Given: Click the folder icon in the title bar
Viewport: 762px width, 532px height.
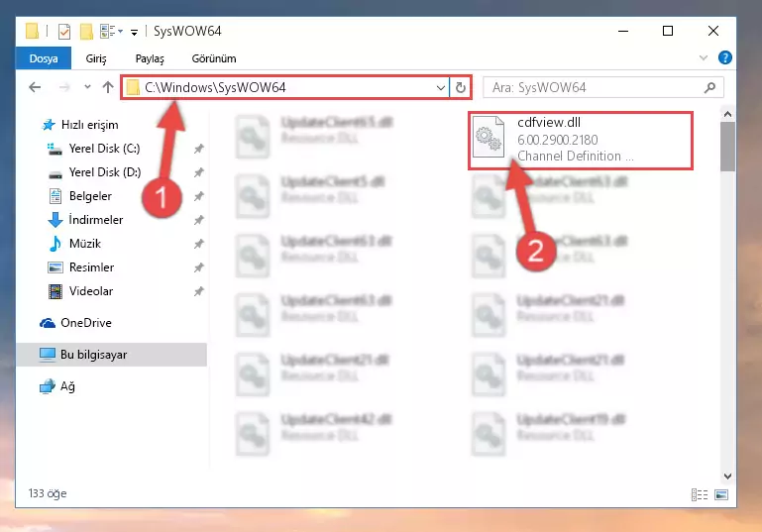Looking at the screenshot, I should pyautogui.click(x=32, y=31).
